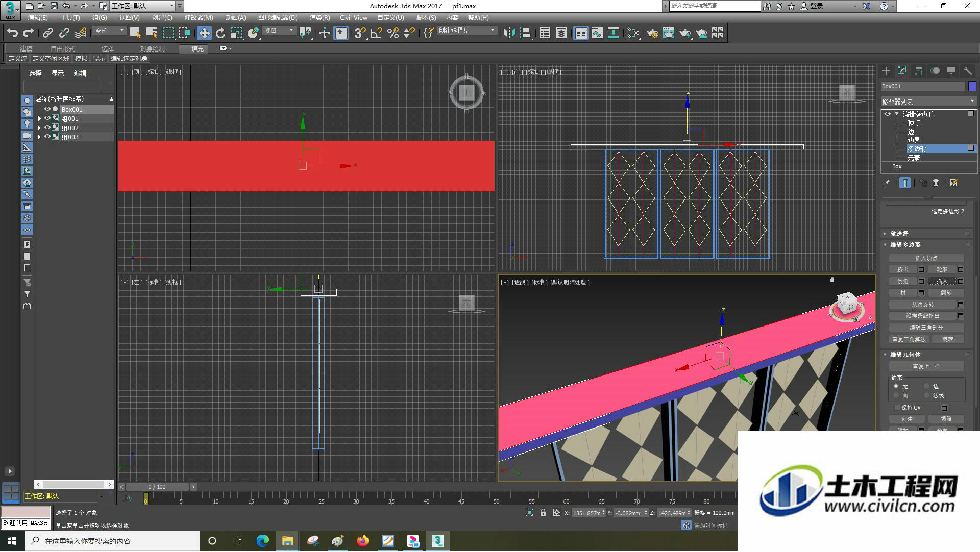Open the Civil View menu
The height and width of the screenshot is (552, 980).
pyautogui.click(x=353, y=18)
